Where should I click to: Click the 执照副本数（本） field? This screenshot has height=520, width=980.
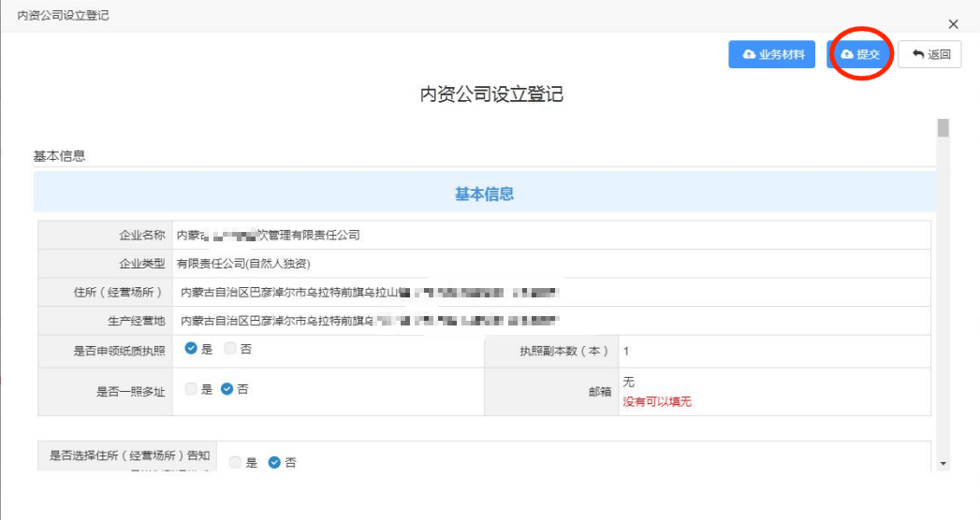(x=772, y=351)
